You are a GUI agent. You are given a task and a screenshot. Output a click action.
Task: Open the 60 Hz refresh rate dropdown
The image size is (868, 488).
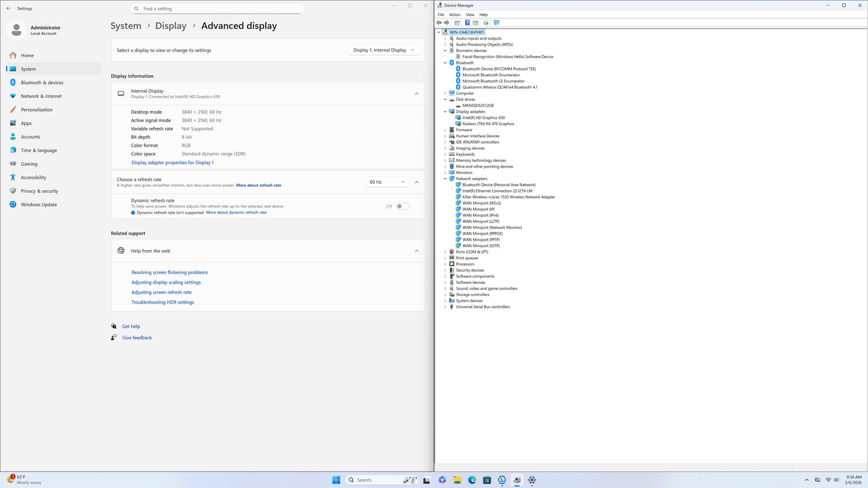click(387, 182)
